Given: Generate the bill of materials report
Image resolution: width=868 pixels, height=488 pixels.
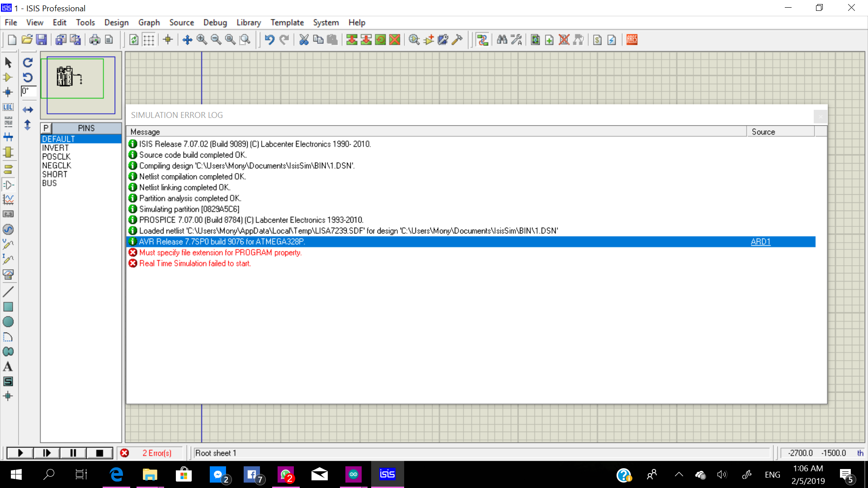Looking at the screenshot, I should [597, 40].
